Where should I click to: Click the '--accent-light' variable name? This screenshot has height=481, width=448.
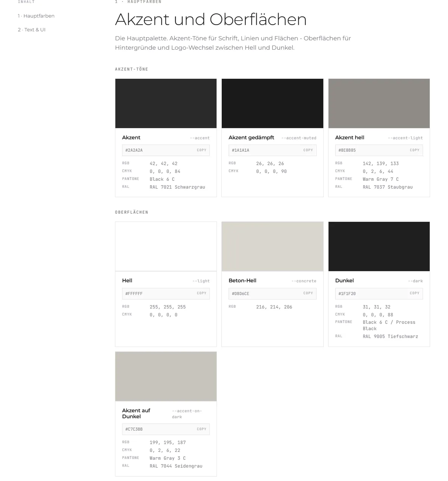tap(405, 138)
